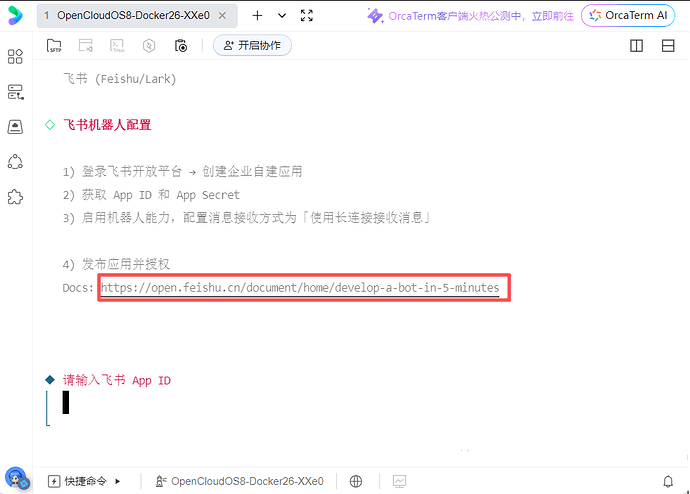Click the OrcaTerm logo icon
The width and height of the screenshot is (690, 494).
pyautogui.click(x=15, y=15)
